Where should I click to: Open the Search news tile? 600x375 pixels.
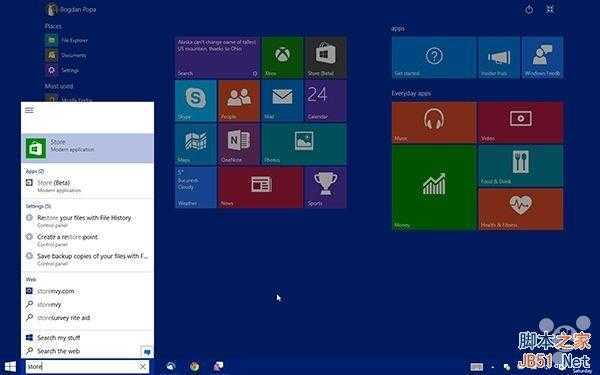[218, 57]
